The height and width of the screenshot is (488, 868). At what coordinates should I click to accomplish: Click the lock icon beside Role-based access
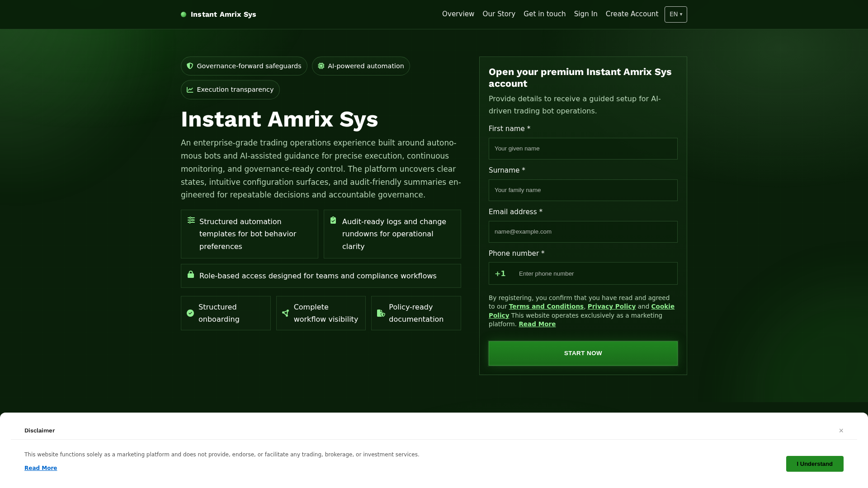(x=191, y=274)
